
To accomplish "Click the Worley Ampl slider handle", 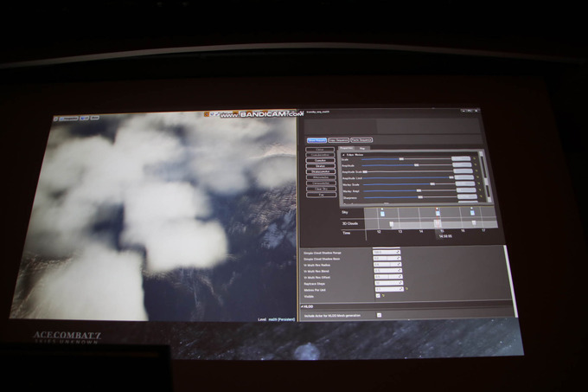I will point(419,190).
